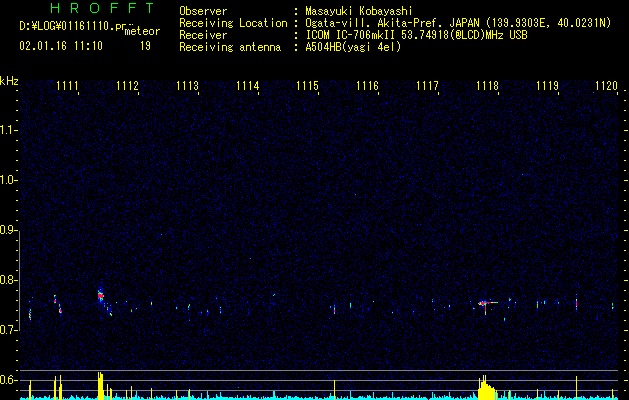This screenshot has width=629, height=400.
Task: Click the 1.0 kHz frequency label
Action: [x=8, y=180]
